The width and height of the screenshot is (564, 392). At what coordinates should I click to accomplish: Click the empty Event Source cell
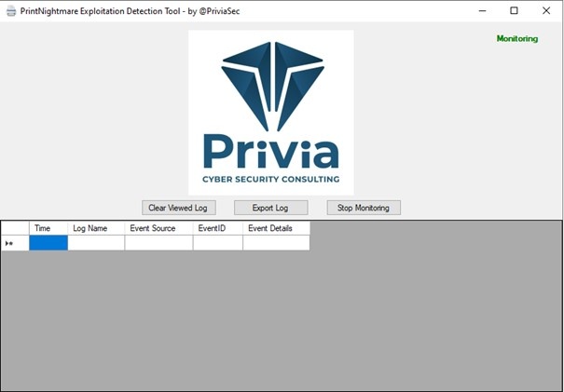click(x=158, y=243)
